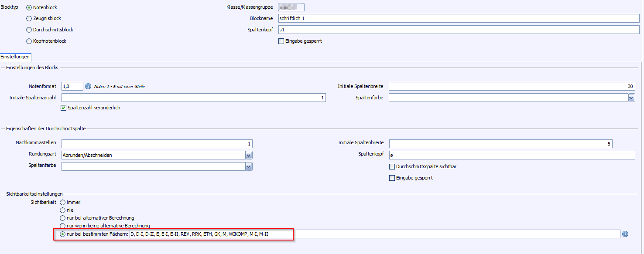Open block Spaltenfarbe dropdown on the right
This screenshot has width=644, height=254.
(631, 98)
